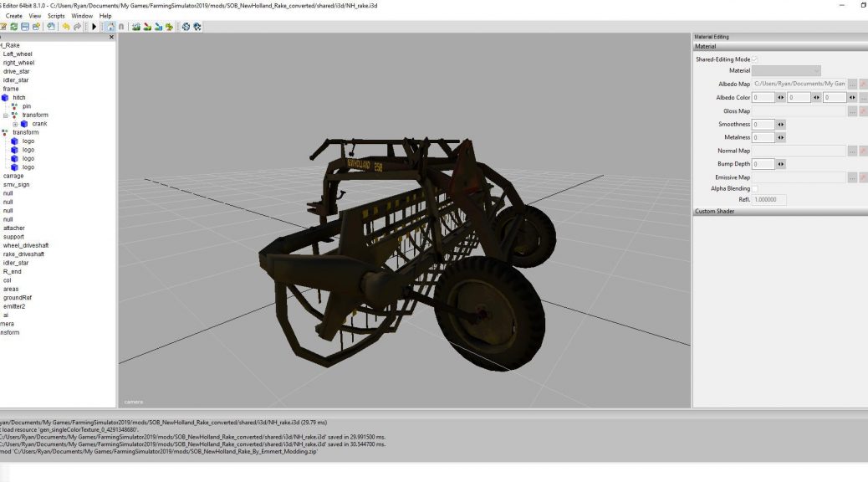Click the Undo arrow in the toolbar

tap(67, 27)
